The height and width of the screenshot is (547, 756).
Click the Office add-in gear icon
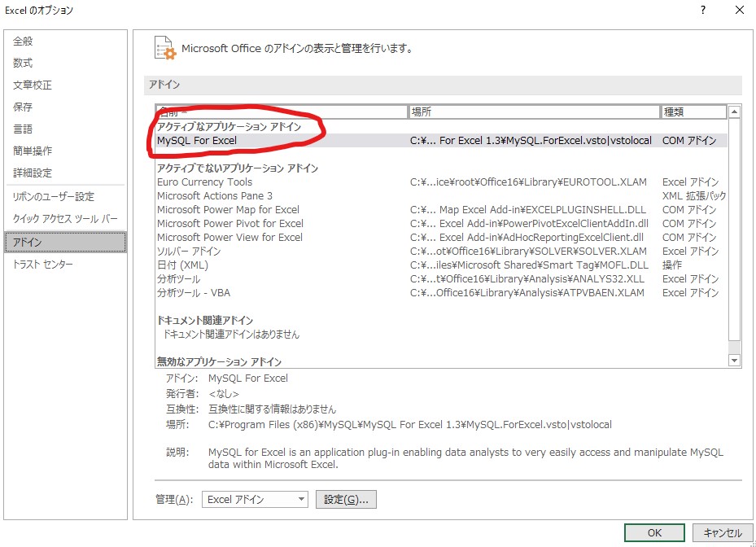[x=162, y=46]
